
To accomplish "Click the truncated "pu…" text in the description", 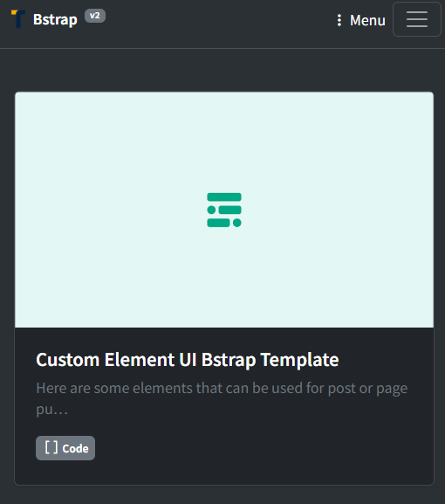I will pyautogui.click(x=52, y=409).
